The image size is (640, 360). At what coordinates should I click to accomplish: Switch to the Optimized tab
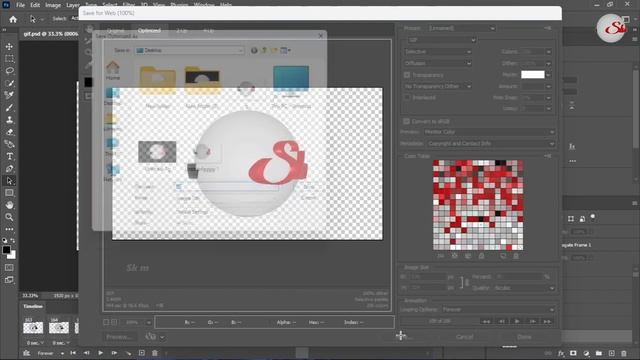149,31
